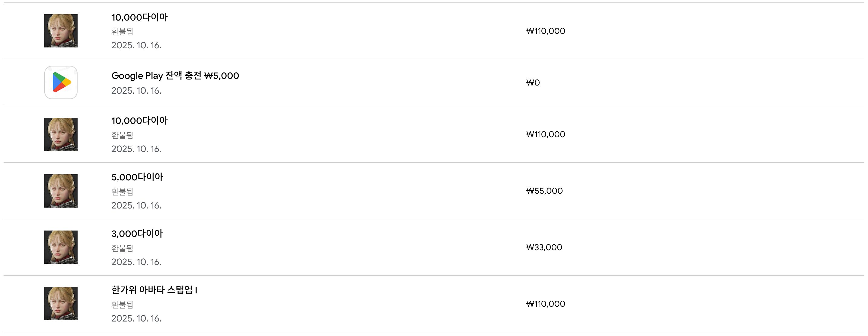Click the ₩110,000 price for 한가위 아바타 스탭업 I

coord(546,304)
